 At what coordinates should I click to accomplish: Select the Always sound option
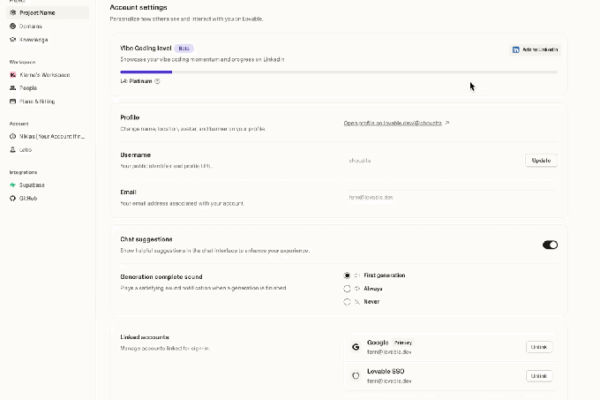[347, 287]
